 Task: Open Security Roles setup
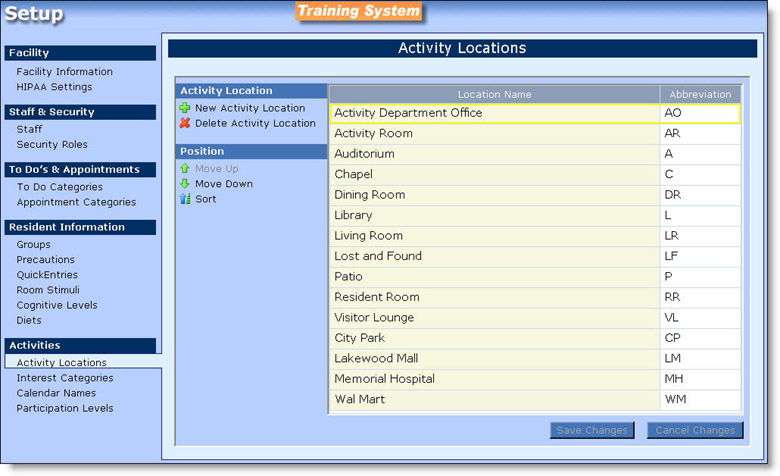[52, 144]
